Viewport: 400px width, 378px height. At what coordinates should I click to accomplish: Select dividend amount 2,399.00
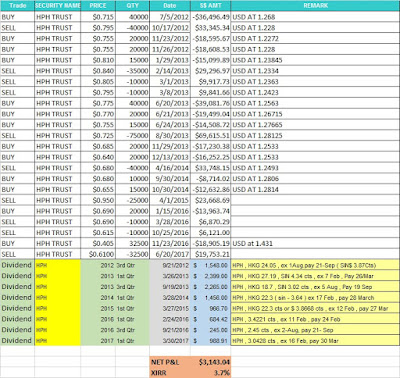click(x=210, y=276)
